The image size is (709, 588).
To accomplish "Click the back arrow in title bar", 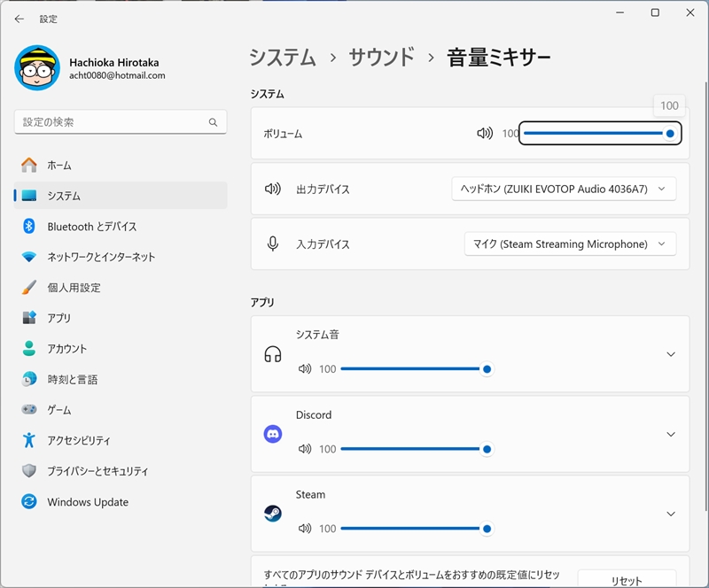I will 19,19.
